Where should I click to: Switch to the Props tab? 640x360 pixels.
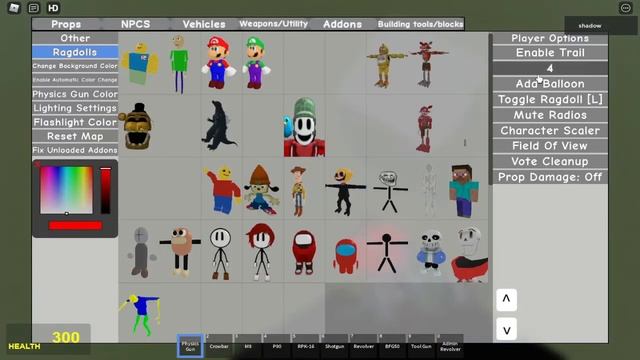pos(66,24)
